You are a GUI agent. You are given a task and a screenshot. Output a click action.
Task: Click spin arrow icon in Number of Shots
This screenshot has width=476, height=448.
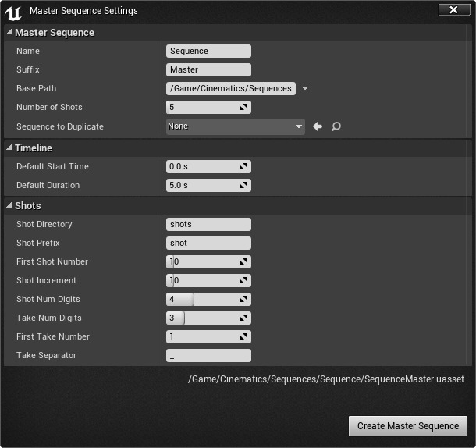[243, 107]
